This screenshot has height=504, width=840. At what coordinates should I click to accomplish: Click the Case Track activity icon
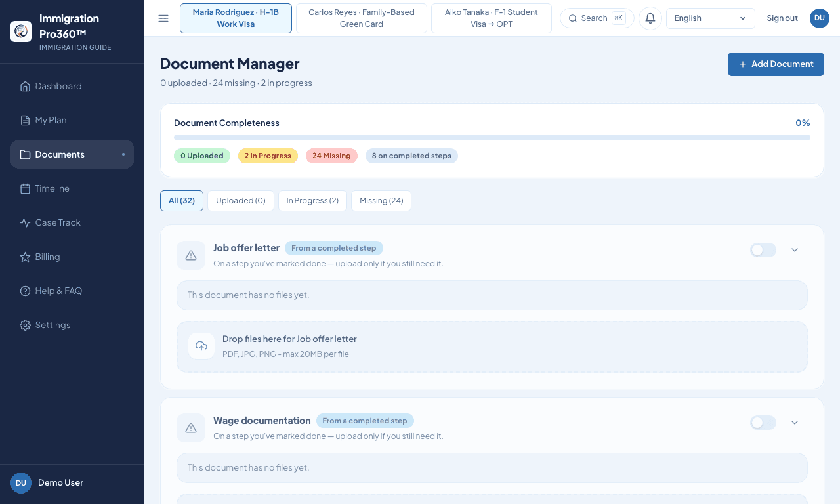[x=25, y=222]
